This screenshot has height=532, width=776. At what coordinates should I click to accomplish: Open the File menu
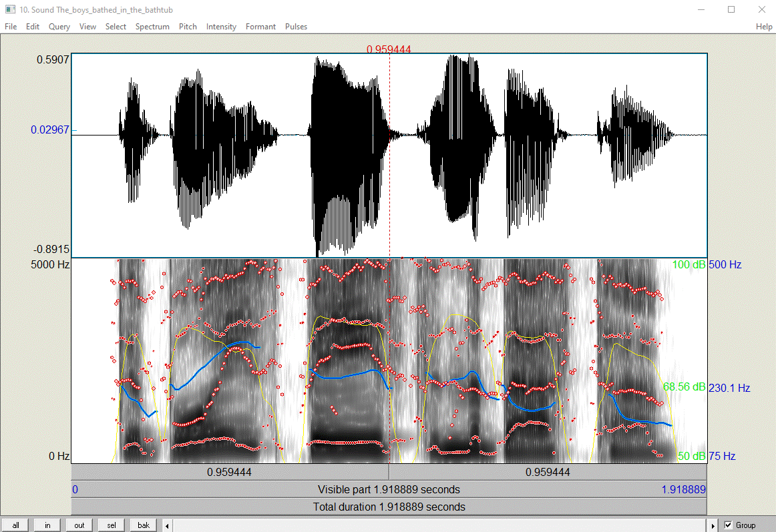click(x=11, y=27)
